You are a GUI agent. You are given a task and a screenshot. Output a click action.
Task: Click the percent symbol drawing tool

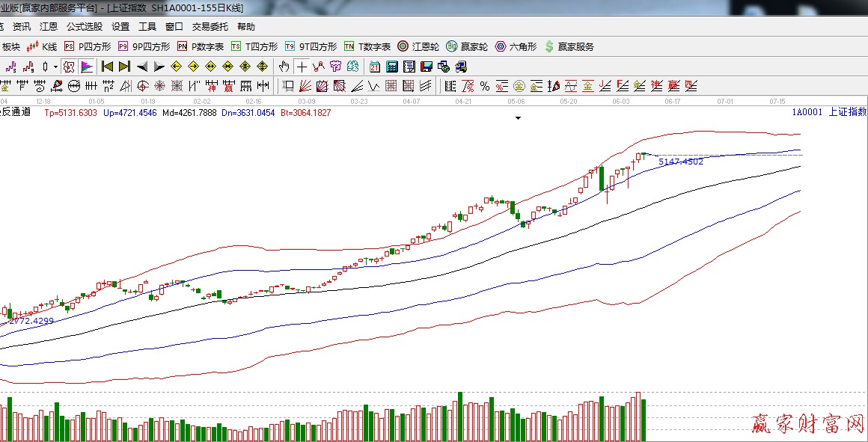coord(485,86)
